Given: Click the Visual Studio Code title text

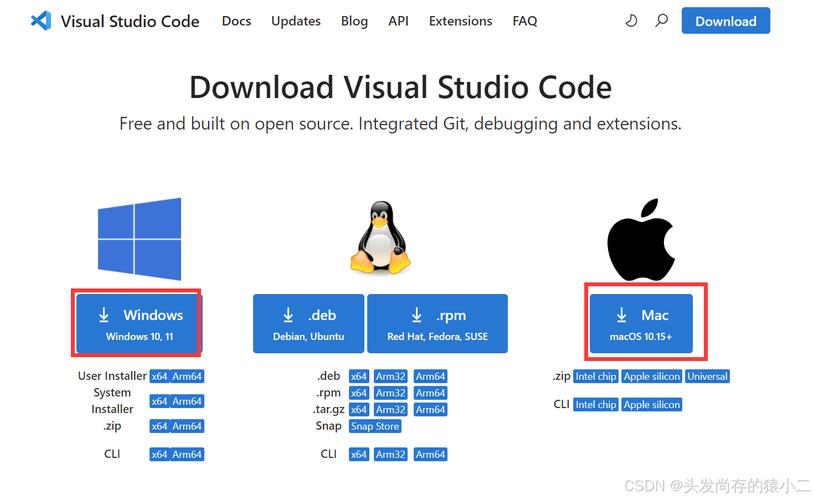Looking at the screenshot, I should [130, 21].
